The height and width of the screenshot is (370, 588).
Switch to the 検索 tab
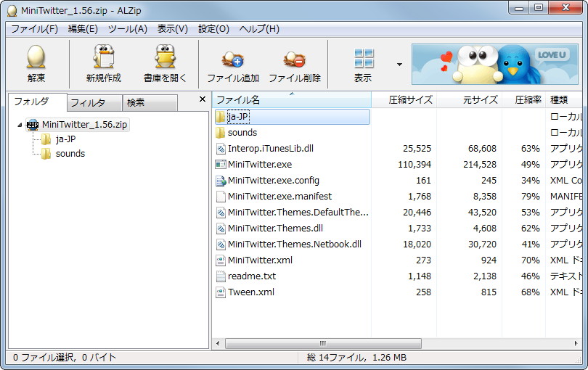[150, 103]
